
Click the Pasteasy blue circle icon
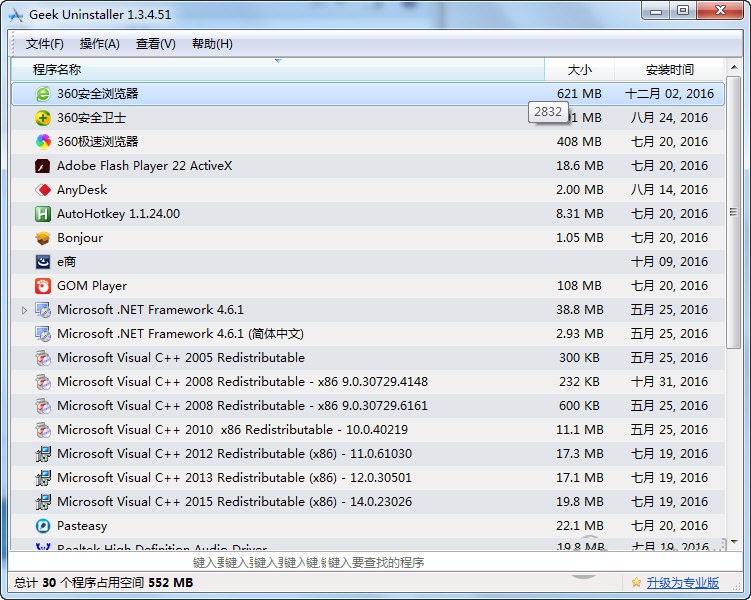tap(43, 526)
